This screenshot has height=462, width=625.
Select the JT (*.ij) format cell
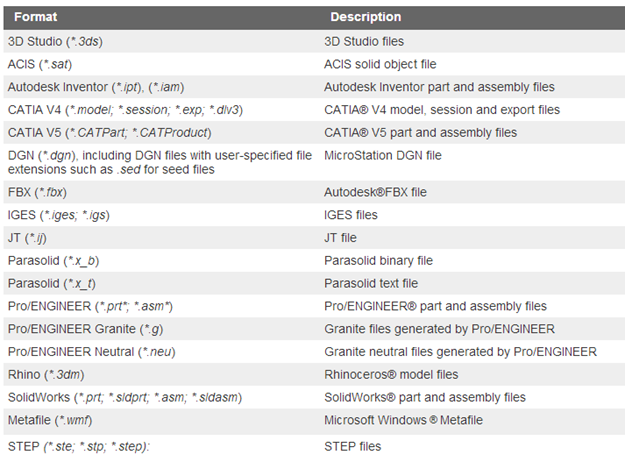(x=27, y=238)
